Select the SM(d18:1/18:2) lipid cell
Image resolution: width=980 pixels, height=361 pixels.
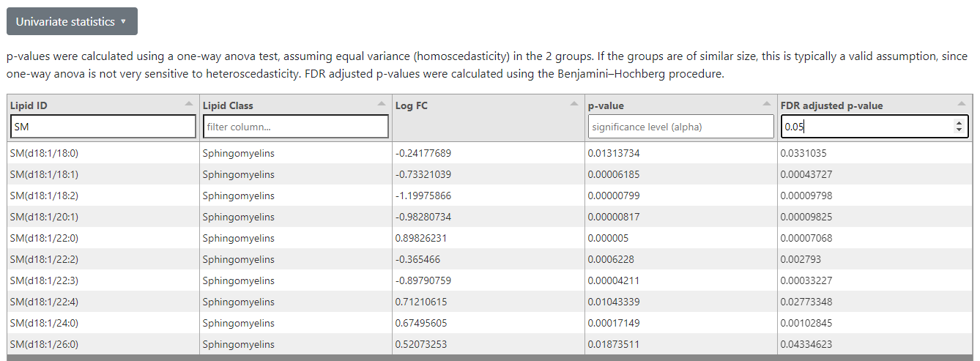(x=44, y=196)
